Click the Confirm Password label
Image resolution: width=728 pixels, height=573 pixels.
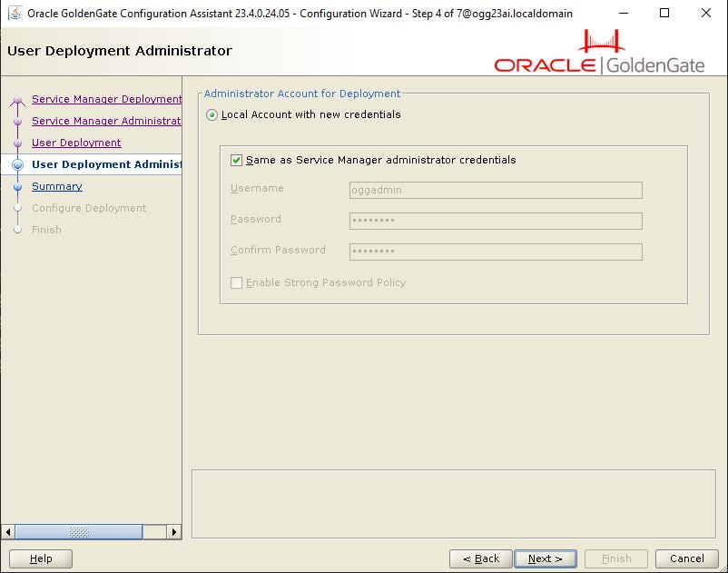278,250
